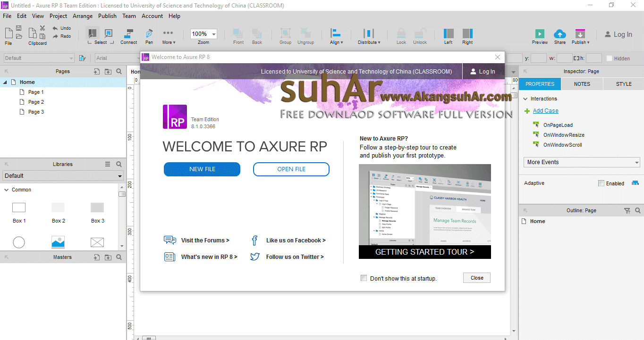Expand the More Events dropdown

(582, 162)
